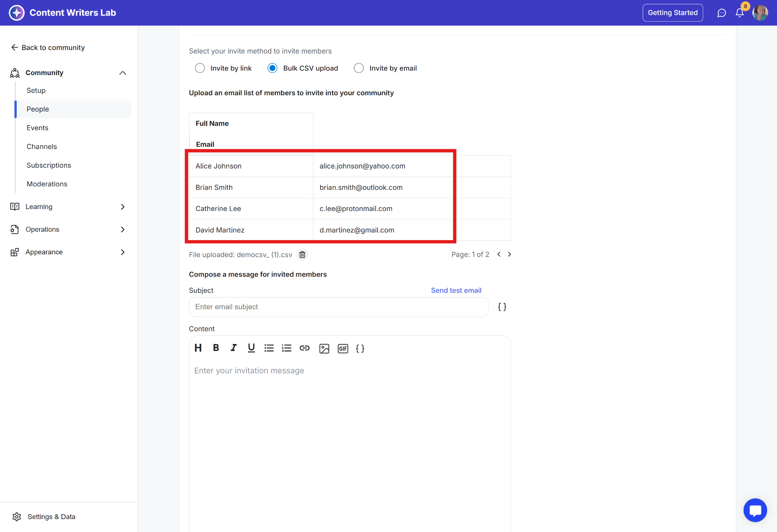
Task: Toggle italic formatting in editor
Action: [x=233, y=348]
